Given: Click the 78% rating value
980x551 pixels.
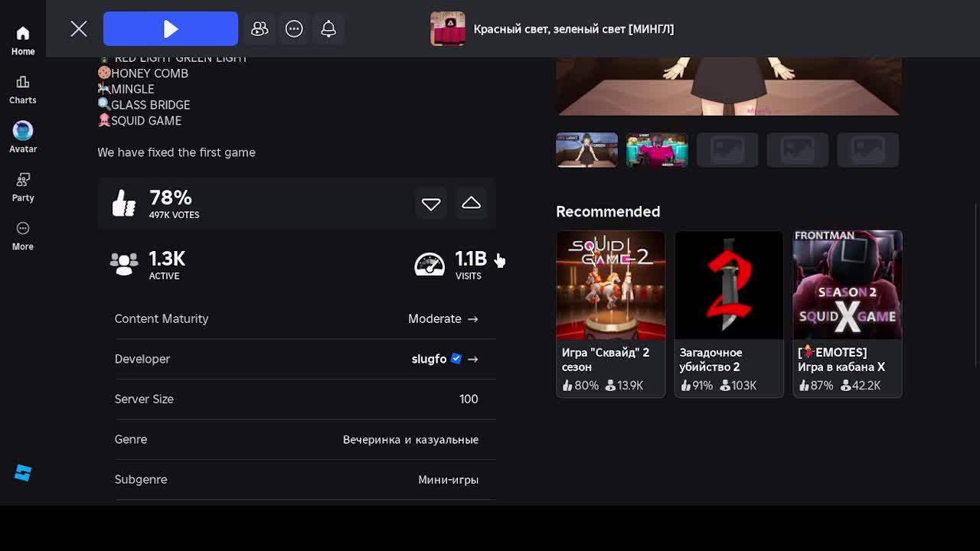Looking at the screenshot, I should point(170,197).
